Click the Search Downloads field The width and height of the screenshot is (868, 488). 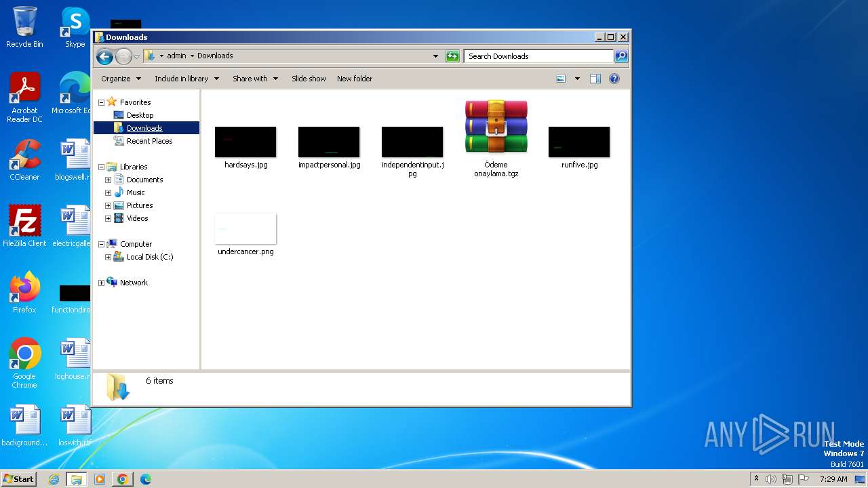tap(539, 56)
